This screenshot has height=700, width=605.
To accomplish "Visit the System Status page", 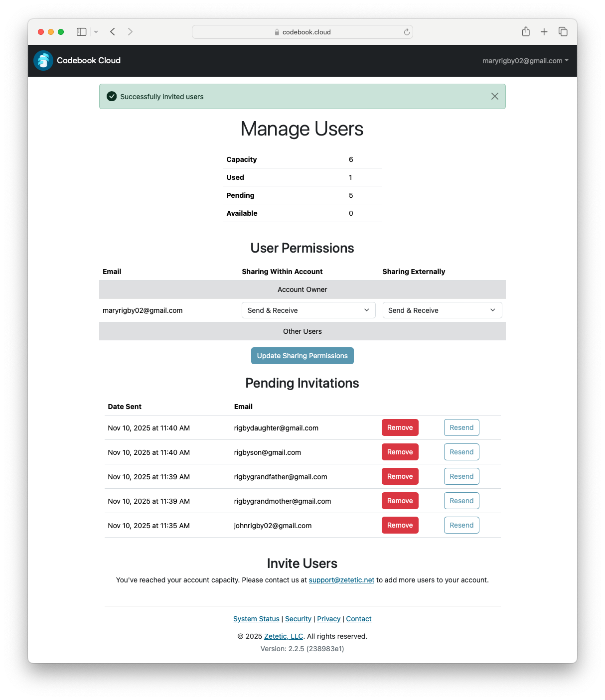I will click(x=256, y=619).
